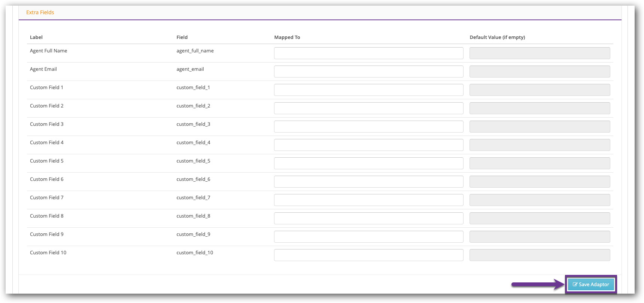Click the Custom Field 10 label
Screen dimensions: 644x303
tap(48, 252)
